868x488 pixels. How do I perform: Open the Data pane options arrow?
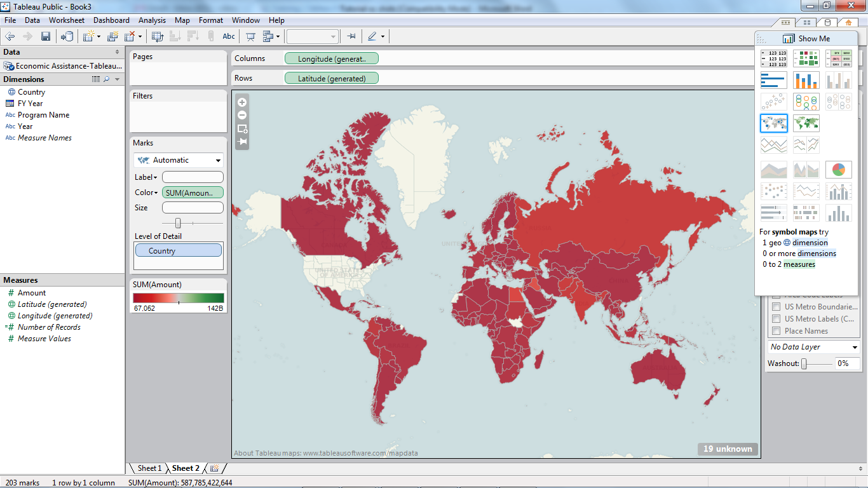point(117,52)
